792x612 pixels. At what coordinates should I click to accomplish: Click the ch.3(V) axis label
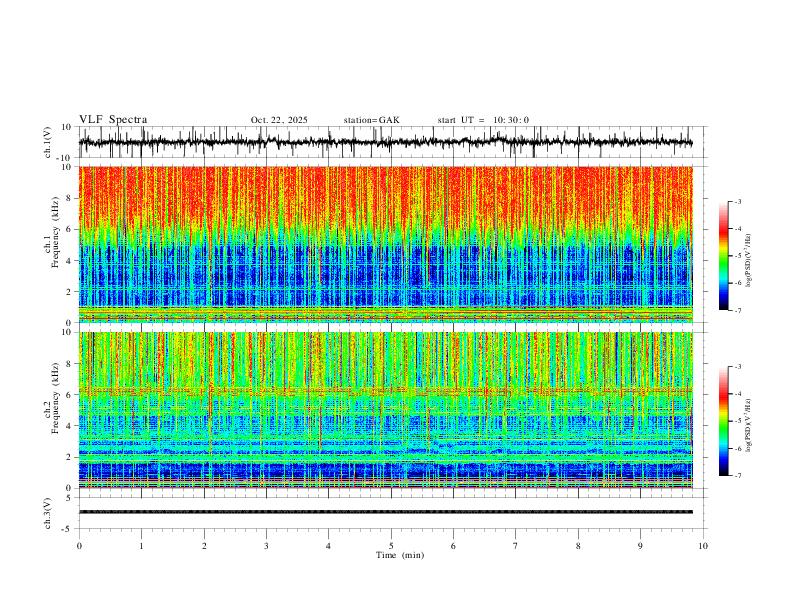tap(48, 513)
